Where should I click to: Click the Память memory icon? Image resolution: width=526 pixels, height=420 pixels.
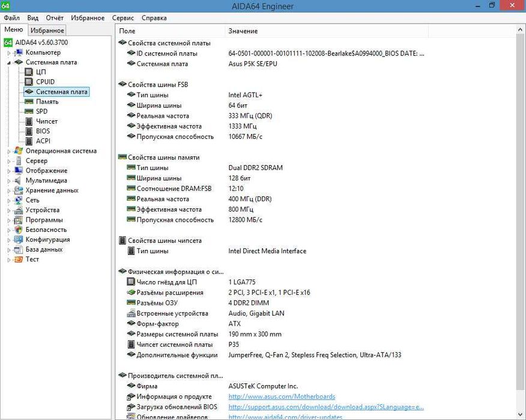[29, 102]
